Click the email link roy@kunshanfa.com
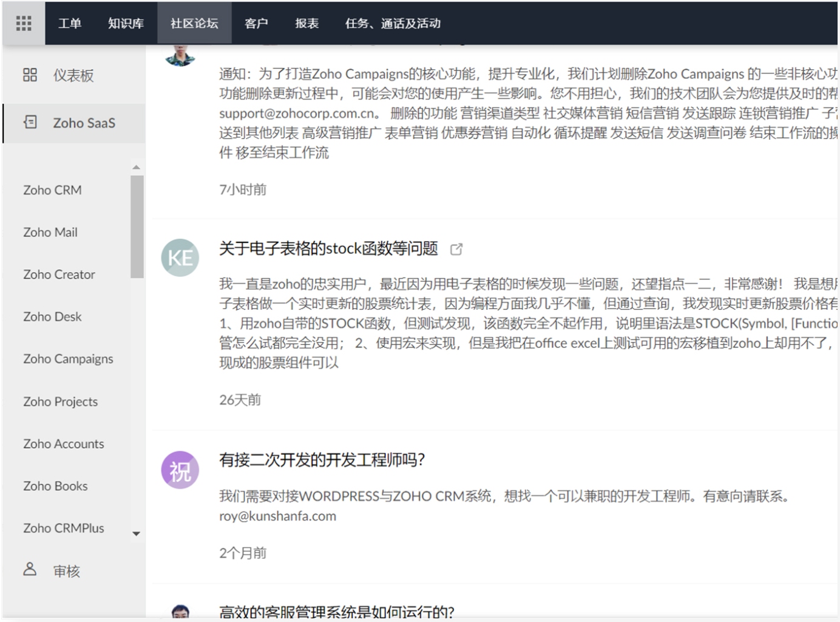840x622 pixels. point(277,516)
